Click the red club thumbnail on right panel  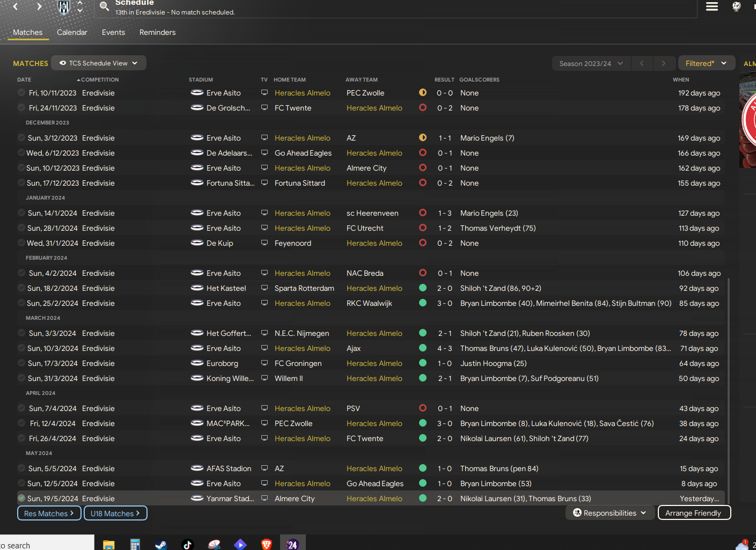point(748,121)
